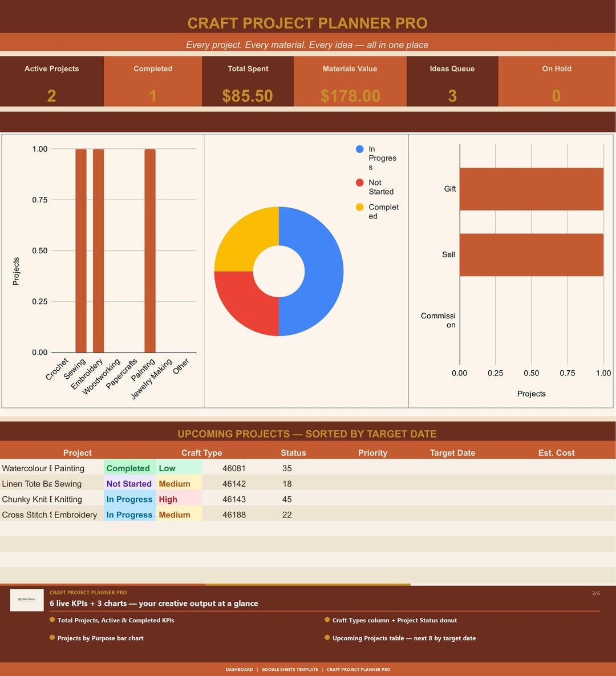Click the Materials Value $178.00 figure
This screenshot has height=676, width=616.
pos(350,96)
